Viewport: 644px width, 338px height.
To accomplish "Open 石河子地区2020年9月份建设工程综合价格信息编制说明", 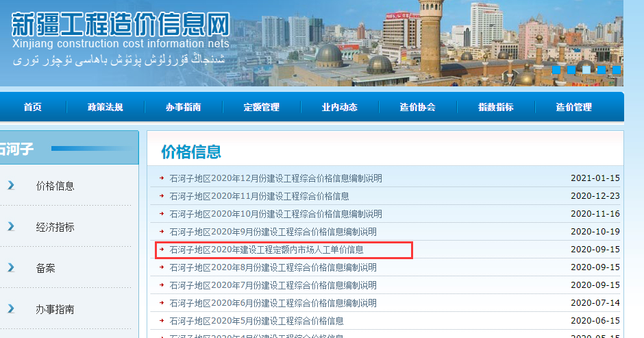I will [273, 232].
